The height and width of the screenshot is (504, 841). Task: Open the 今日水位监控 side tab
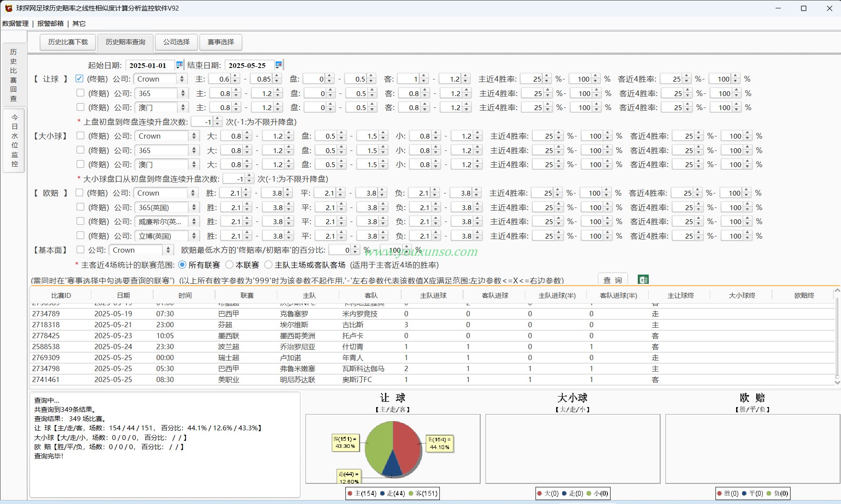pos(14,141)
